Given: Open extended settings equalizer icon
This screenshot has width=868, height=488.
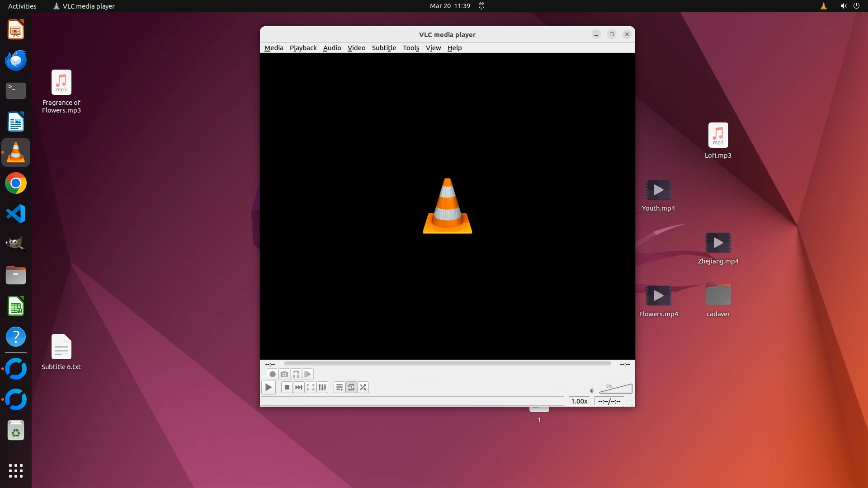Looking at the screenshot, I should (x=322, y=387).
